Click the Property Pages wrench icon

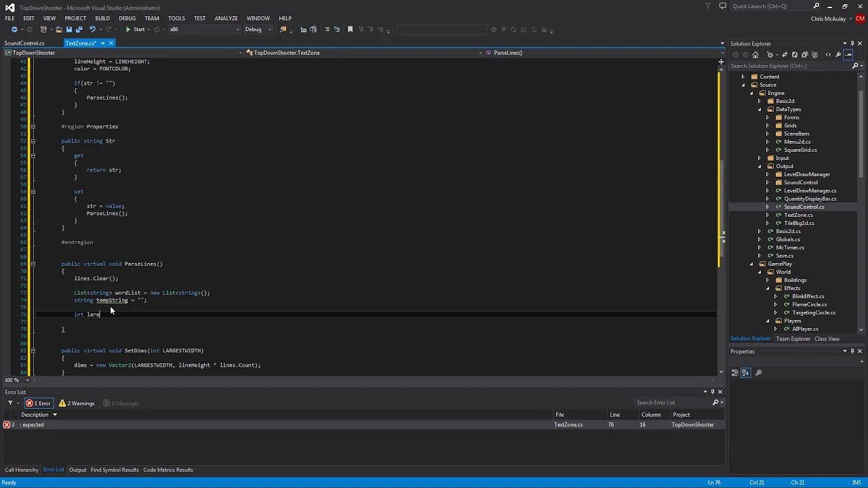pyautogui.click(x=759, y=373)
